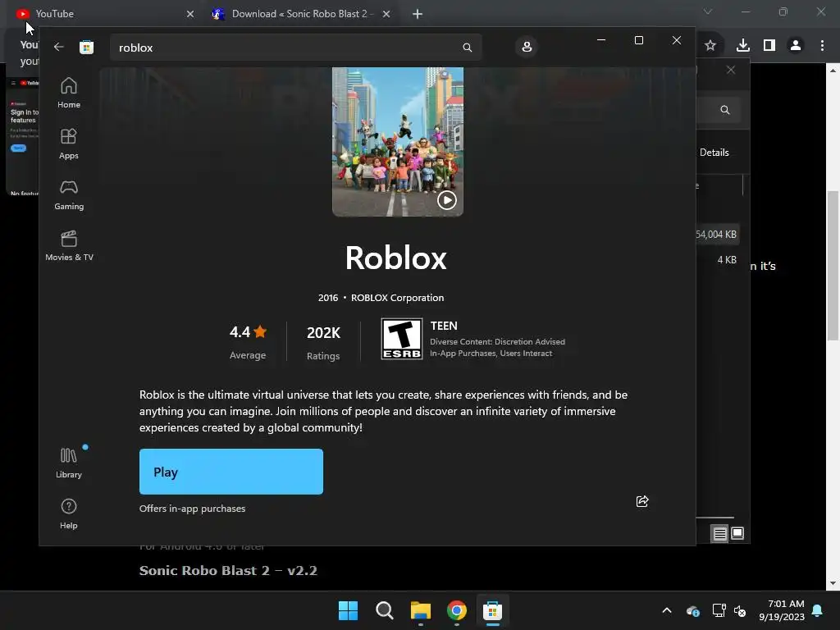Click the muted volume tray icon

pos(741,610)
